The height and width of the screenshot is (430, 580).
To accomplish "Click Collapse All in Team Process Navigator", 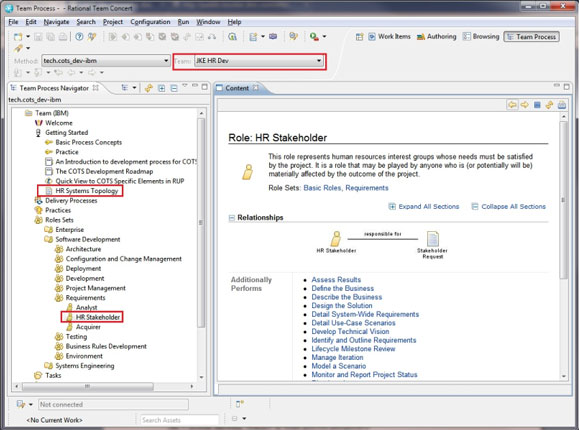I will [174, 88].
